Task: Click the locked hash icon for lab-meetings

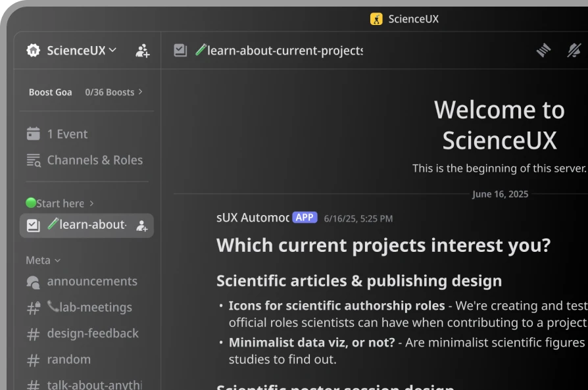Action: (34, 308)
